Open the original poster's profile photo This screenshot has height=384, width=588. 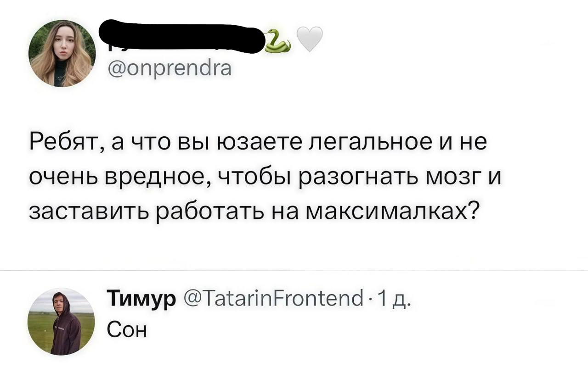point(62,53)
